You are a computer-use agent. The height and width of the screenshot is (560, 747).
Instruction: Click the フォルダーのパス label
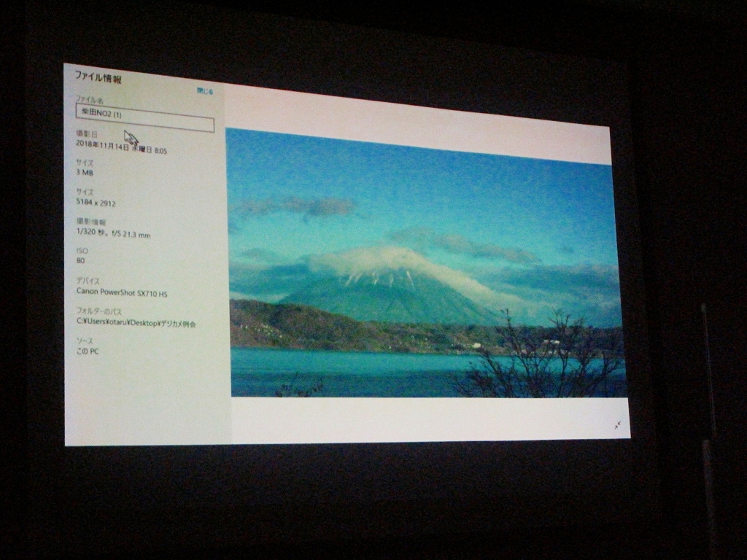[x=98, y=311]
